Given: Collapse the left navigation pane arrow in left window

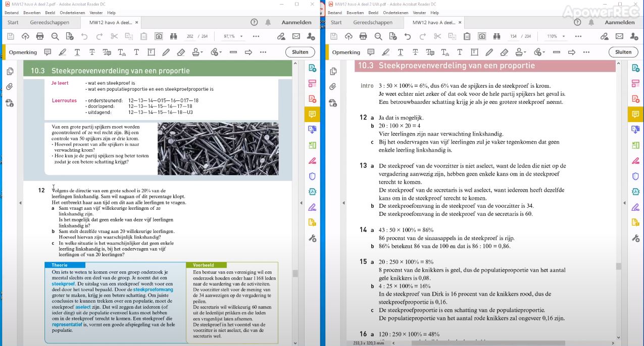Looking at the screenshot, I should [x=21, y=203].
